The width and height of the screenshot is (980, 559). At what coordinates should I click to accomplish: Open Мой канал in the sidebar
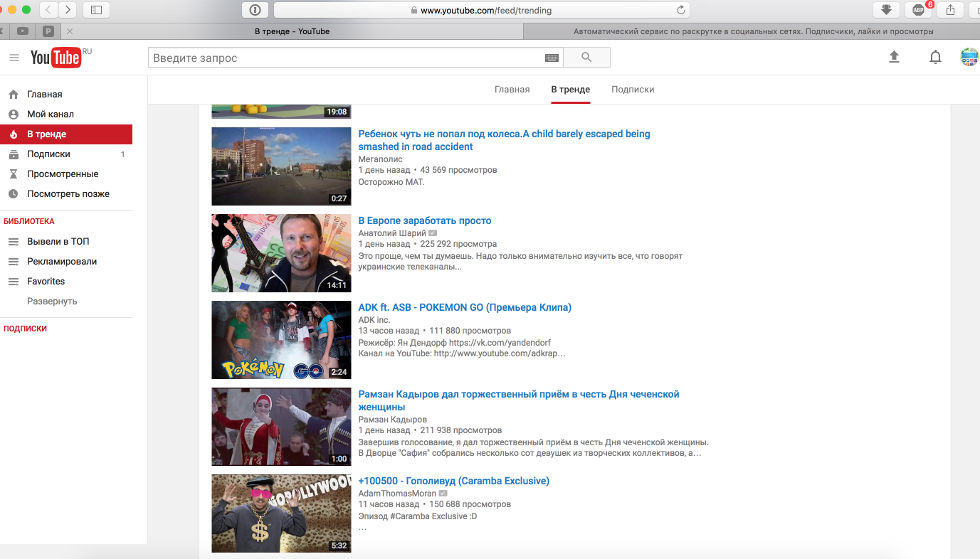[66, 115]
